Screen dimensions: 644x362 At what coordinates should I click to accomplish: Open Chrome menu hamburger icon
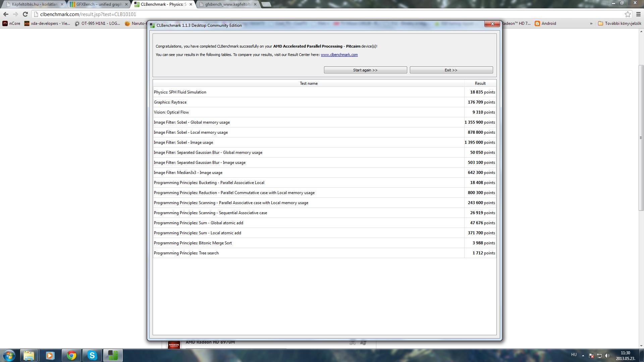click(638, 14)
